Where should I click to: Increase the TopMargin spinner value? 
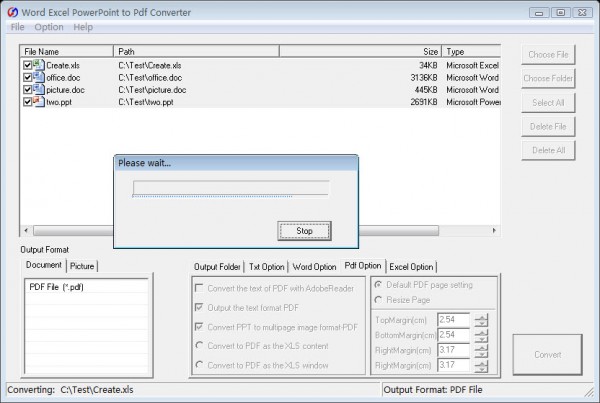click(x=481, y=315)
